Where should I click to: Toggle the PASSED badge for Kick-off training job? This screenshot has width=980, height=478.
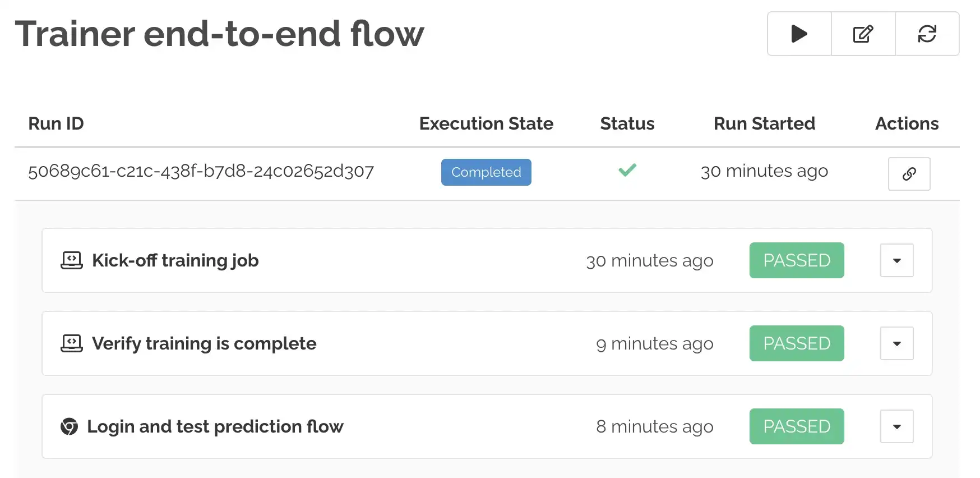(x=796, y=260)
